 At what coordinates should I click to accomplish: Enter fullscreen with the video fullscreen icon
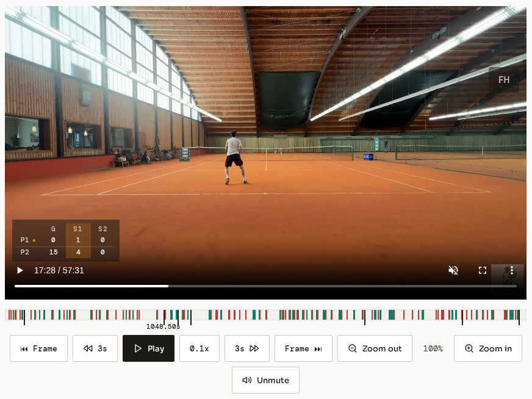coord(483,270)
